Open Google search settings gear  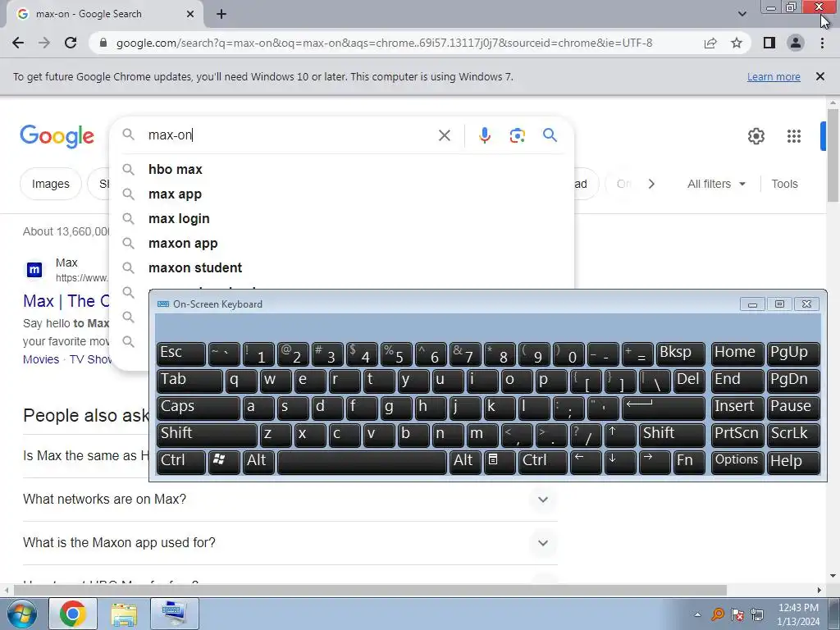pos(756,136)
